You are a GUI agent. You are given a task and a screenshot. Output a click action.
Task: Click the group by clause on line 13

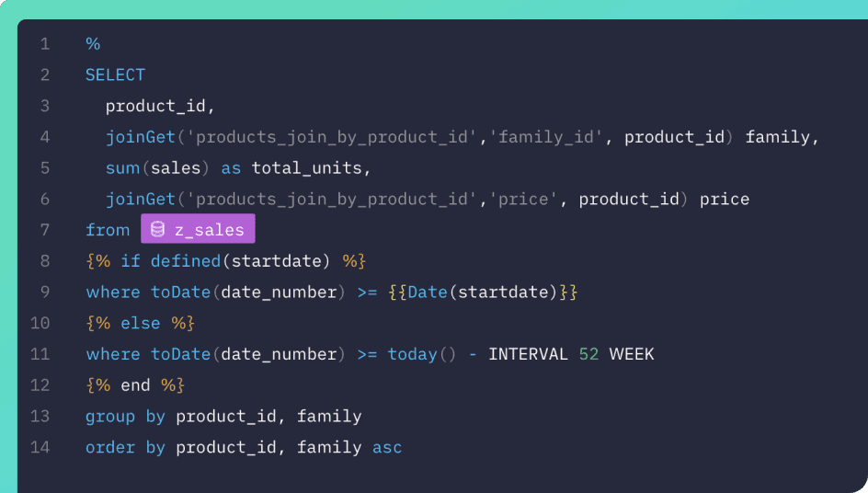pyautogui.click(x=125, y=417)
